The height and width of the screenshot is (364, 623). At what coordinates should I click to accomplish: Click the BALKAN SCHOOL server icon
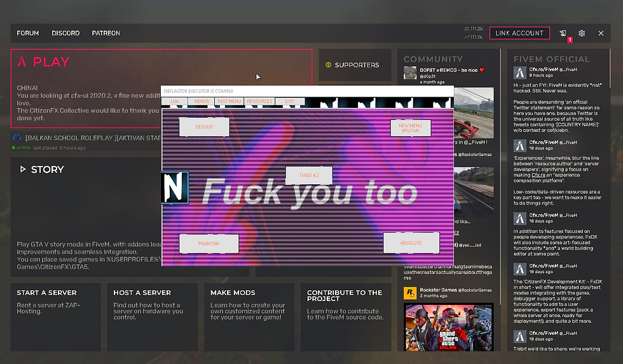click(17, 138)
